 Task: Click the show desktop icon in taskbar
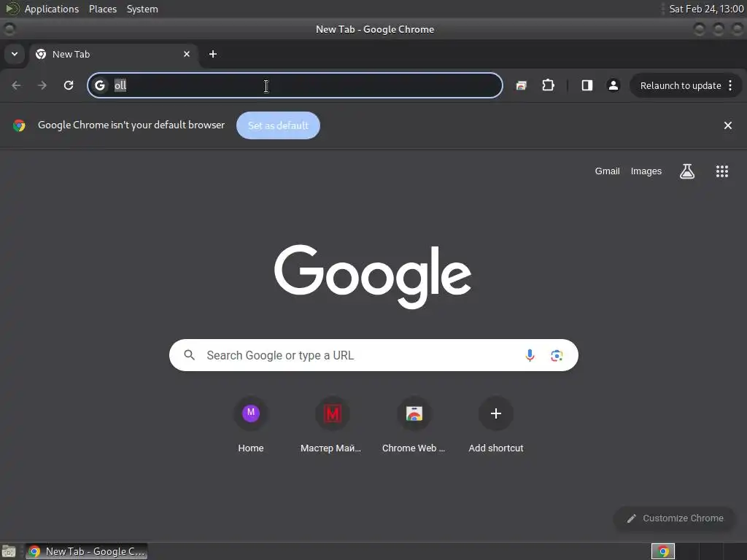[9, 551]
